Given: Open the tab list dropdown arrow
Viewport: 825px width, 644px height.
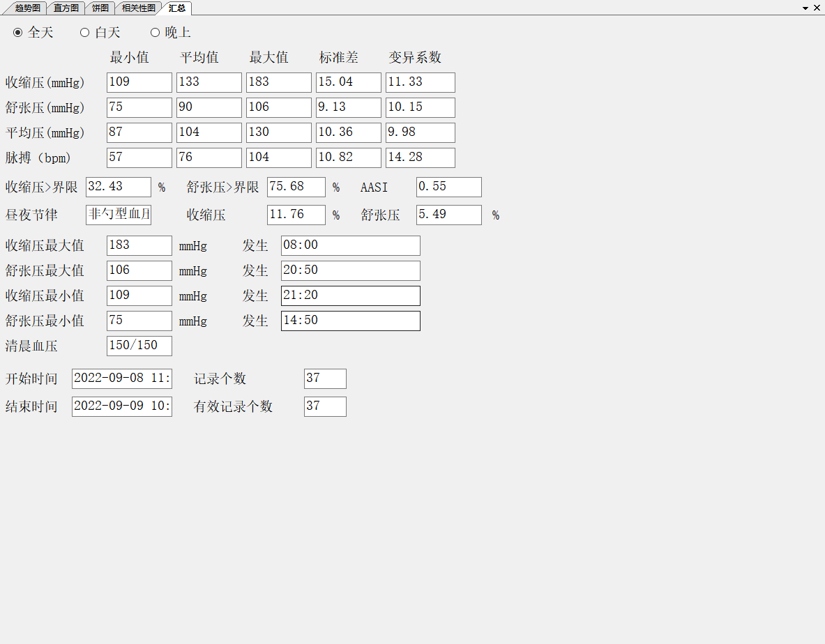Looking at the screenshot, I should click(x=805, y=8).
